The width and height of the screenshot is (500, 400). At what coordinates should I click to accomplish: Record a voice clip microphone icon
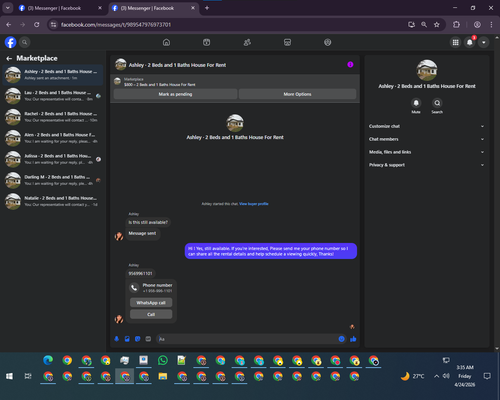tap(117, 339)
